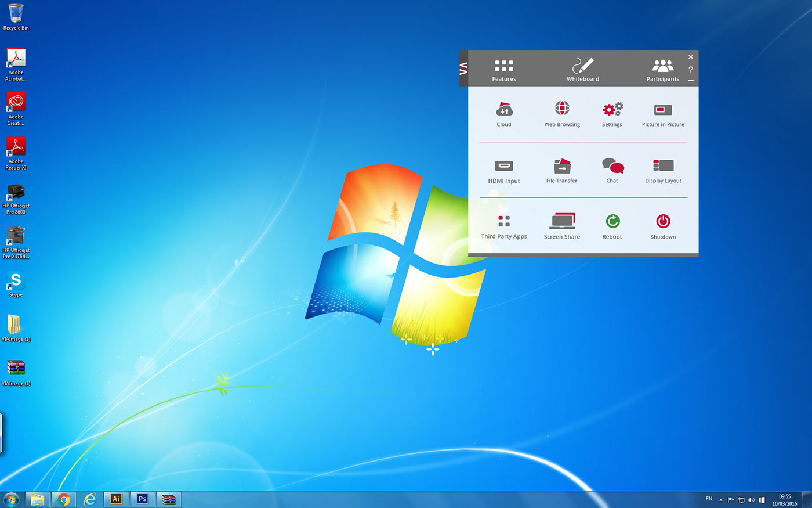The height and width of the screenshot is (508, 812).
Task: Open the Windows Start menu
Action: [x=11, y=499]
